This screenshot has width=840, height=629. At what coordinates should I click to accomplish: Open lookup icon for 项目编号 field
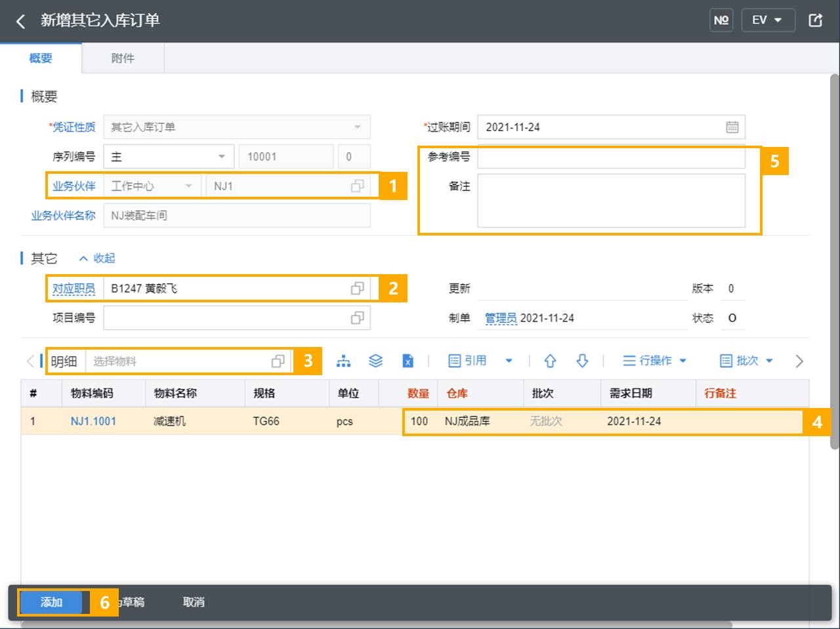[357, 318]
